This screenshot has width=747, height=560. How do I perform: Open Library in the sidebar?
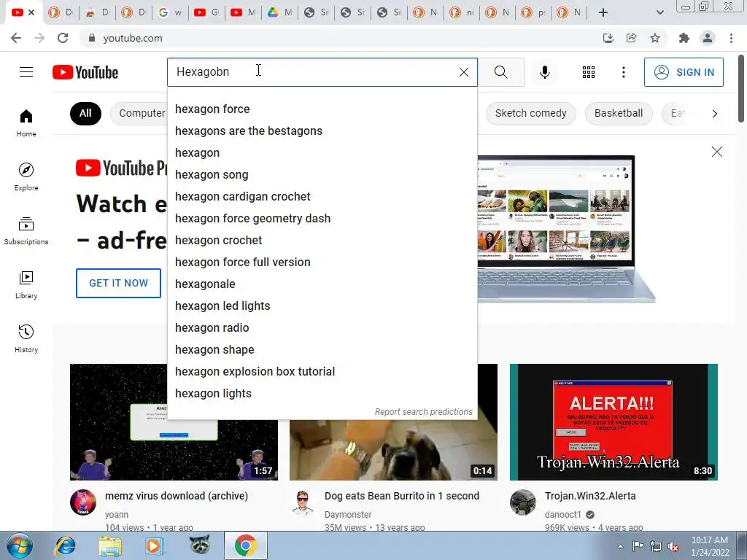(x=26, y=285)
